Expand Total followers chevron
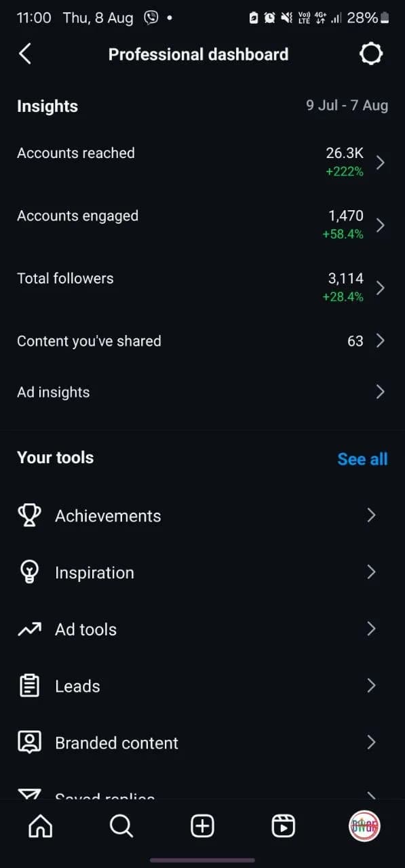The width and height of the screenshot is (405, 868). coord(381,288)
